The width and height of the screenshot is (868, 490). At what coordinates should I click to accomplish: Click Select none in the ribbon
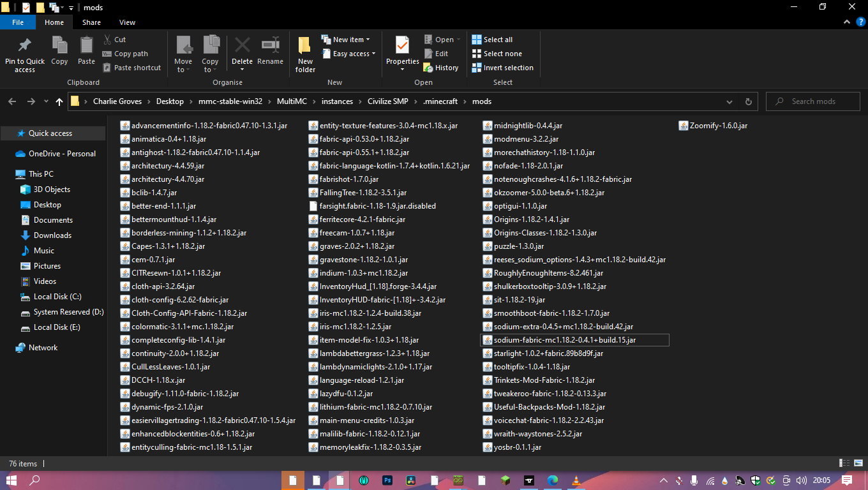click(x=497, y=54)
